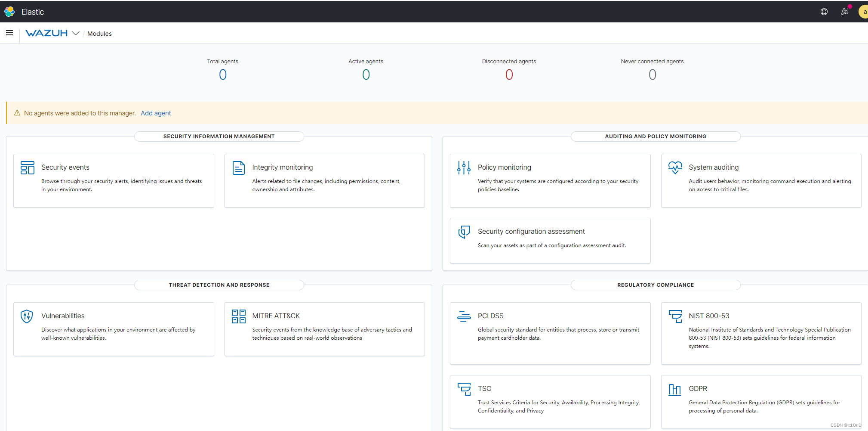Open the Policy monitoring module title
The width and height of the screenshot is (868, 431).
pyautogui.click(x=505, y=167)
